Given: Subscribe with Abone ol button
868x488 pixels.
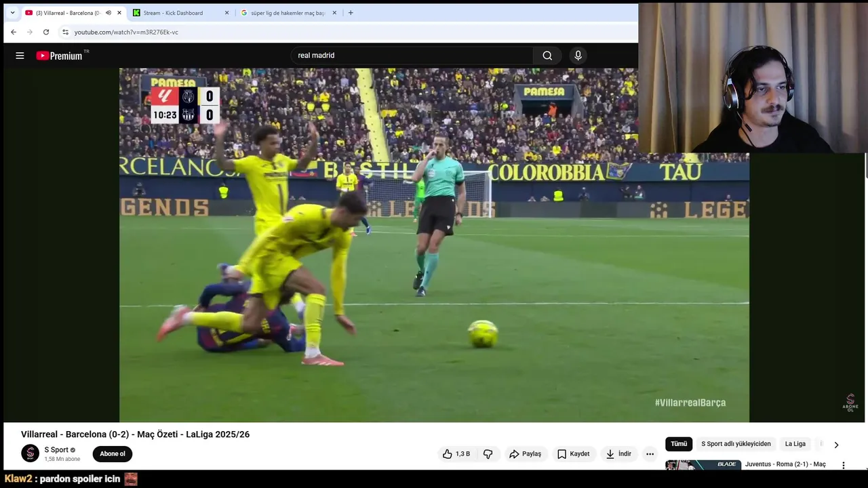Looking at the screenshot, I should coord(113,454).
